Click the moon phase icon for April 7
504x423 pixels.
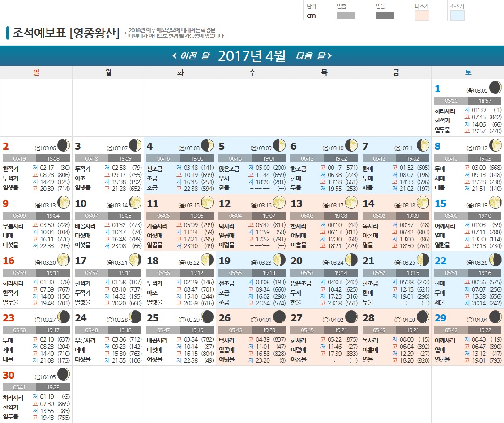pyautogui.click(x=423, y=145)
